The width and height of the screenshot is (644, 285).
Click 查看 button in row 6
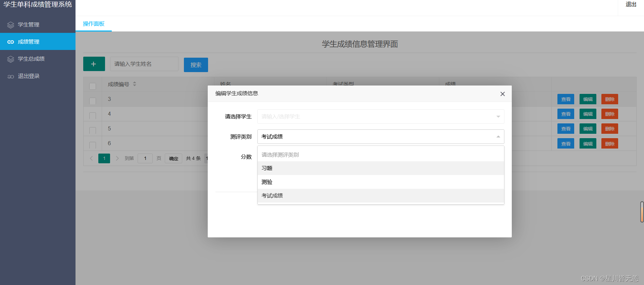tap(566, 144)
